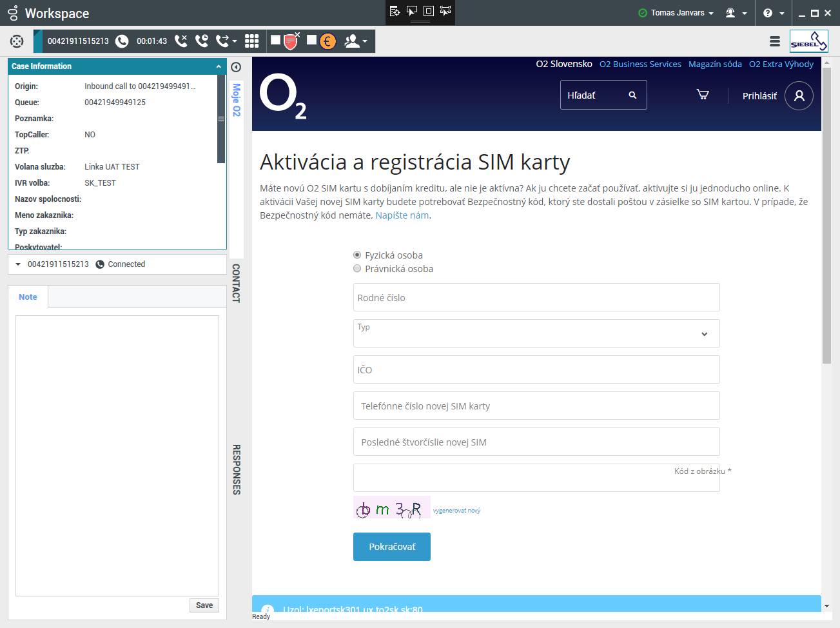Image resolution: width=840 pixels, height=628 pixels.
Task: Click the Posledné štvorčíslie novej SIM field
Action: tap(536, 442)
